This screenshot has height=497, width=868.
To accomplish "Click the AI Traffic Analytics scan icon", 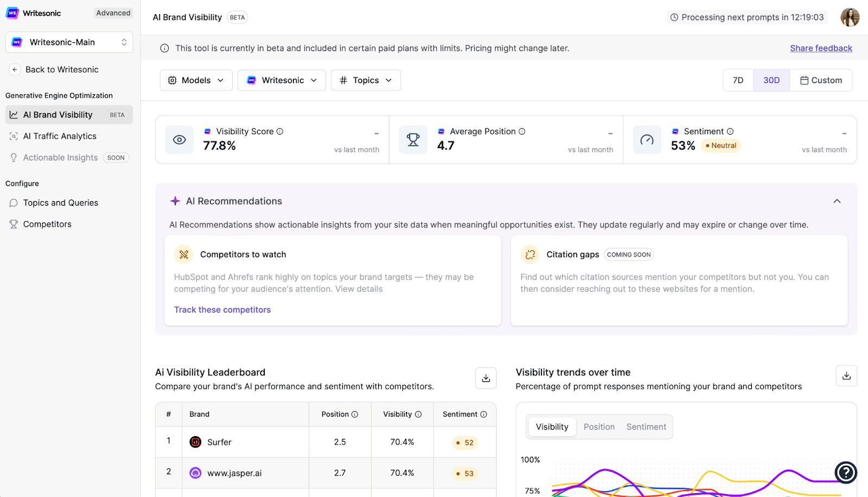I will tap(14, 136).
